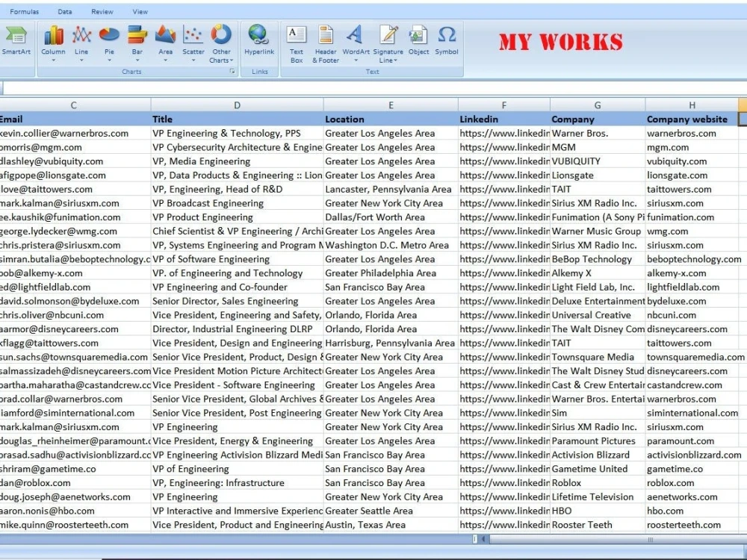Select the 'Company website' header cell
This screenshot has width=747, height=560.
click(692, 119)
